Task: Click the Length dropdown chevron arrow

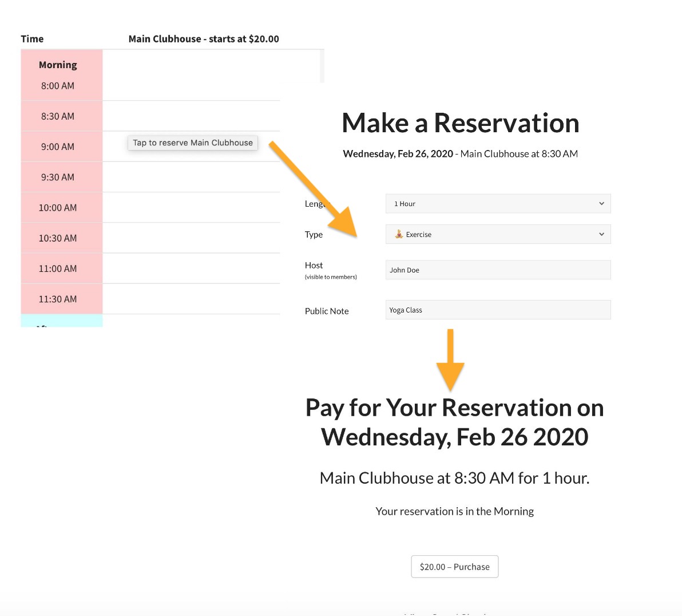Action: (601, 204)
